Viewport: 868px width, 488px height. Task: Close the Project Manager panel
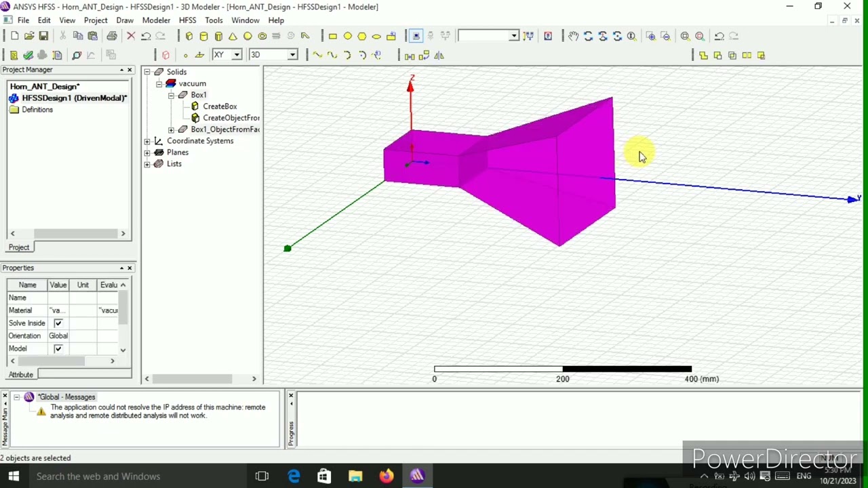[x=130, y=70]
